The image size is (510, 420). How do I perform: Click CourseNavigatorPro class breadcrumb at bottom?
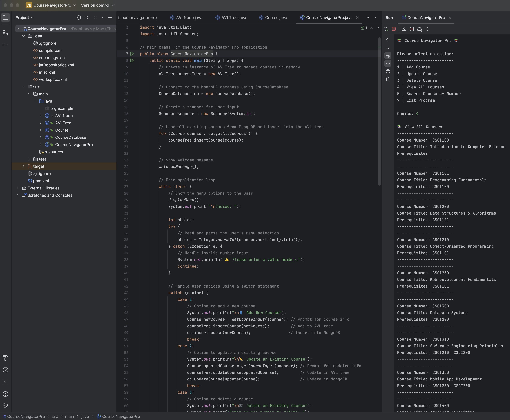pos(118,416)
